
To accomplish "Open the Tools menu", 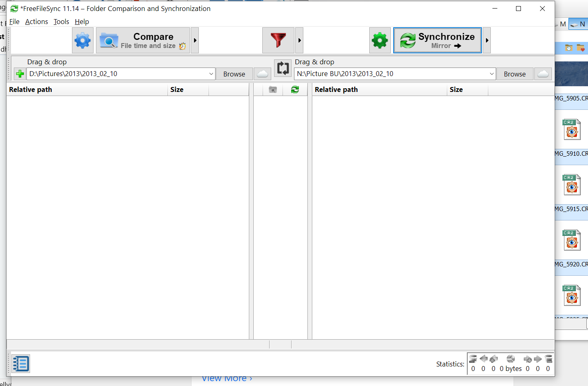I will pos(61,22).
